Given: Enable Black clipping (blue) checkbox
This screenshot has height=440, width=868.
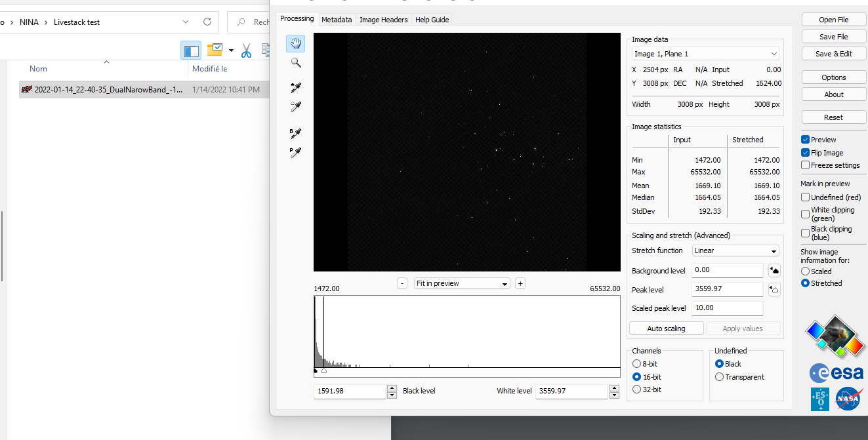Looking at the screenshot, I should click(805, 233).
